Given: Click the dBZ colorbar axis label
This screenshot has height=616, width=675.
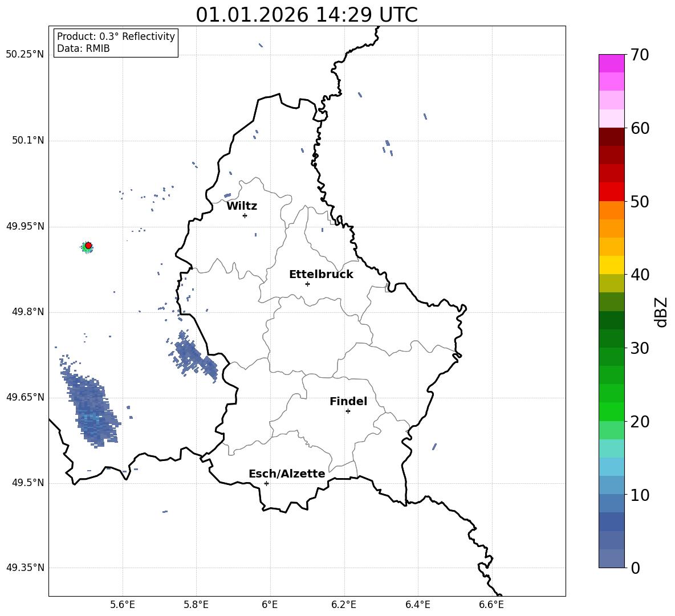Looking at the screenshot, I should pyautogui.click(x=662, y=312).
